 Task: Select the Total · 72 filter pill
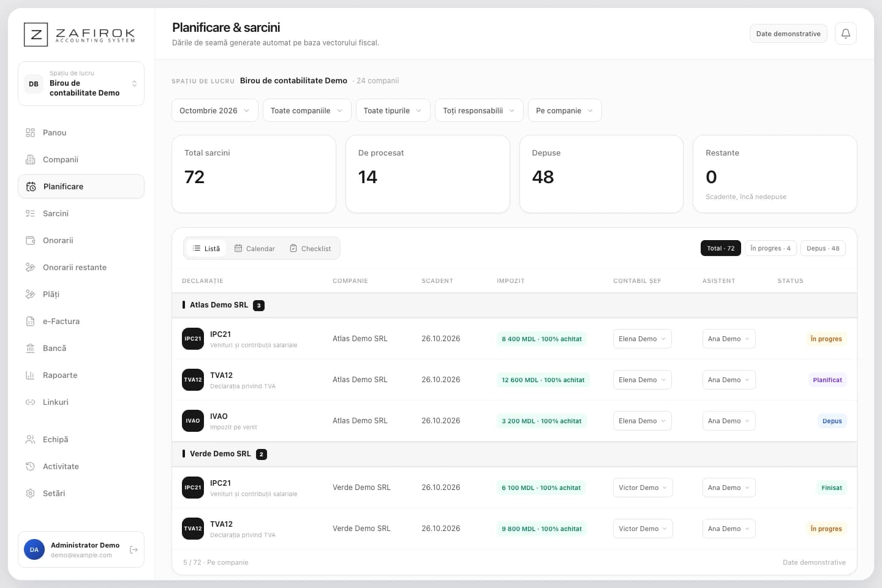(x=720, y=248)
